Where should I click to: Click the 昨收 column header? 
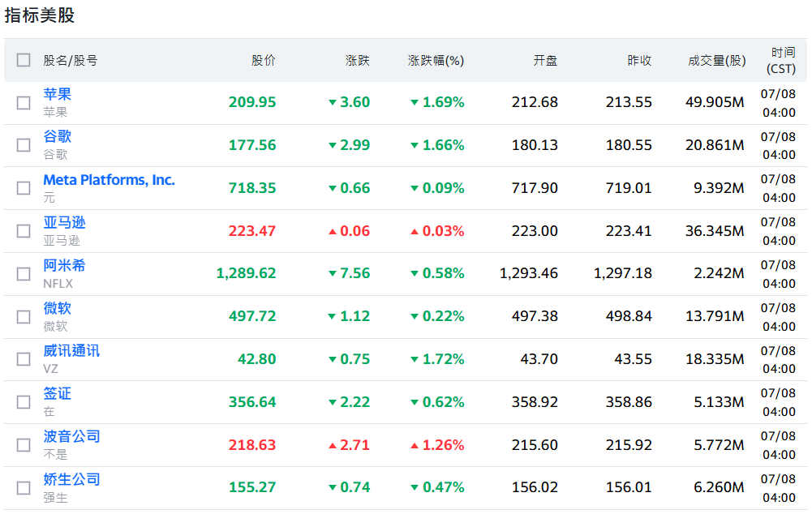639,61
